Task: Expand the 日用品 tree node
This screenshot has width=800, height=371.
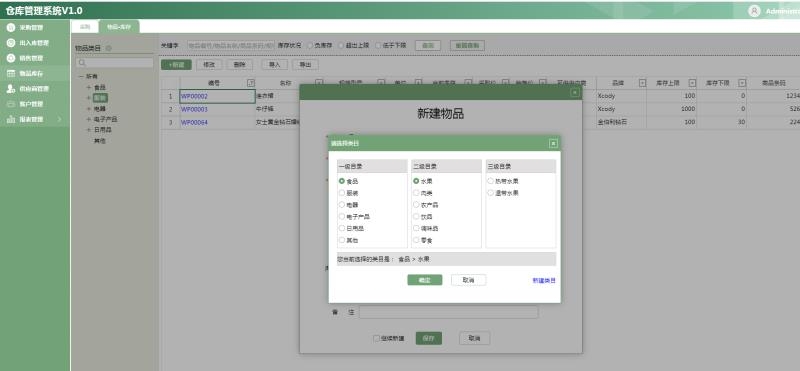Action: tap(89, 130)
